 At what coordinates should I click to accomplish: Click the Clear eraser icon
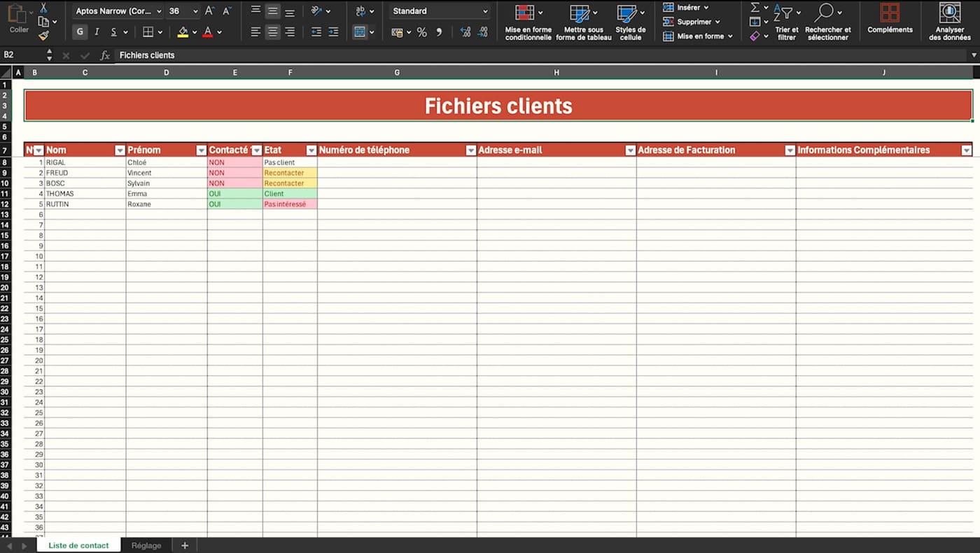point(755,36)
